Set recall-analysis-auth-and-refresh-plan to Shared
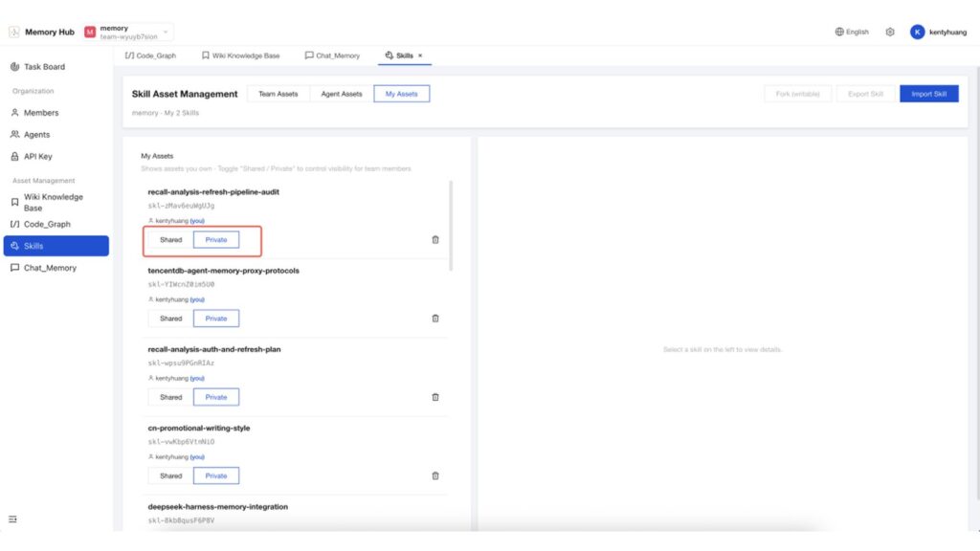Viewport: 980px width, 551px height. 170,397
